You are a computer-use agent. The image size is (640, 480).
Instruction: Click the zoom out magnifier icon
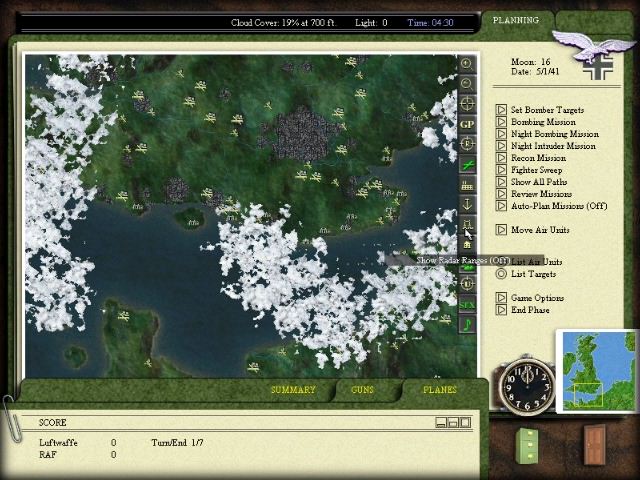(467, 83)
